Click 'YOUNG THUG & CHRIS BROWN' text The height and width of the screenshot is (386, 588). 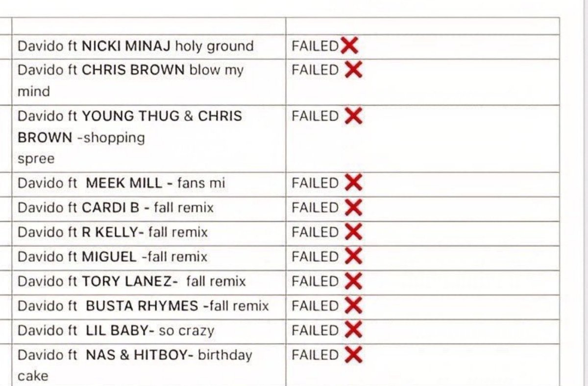point(130,126)
